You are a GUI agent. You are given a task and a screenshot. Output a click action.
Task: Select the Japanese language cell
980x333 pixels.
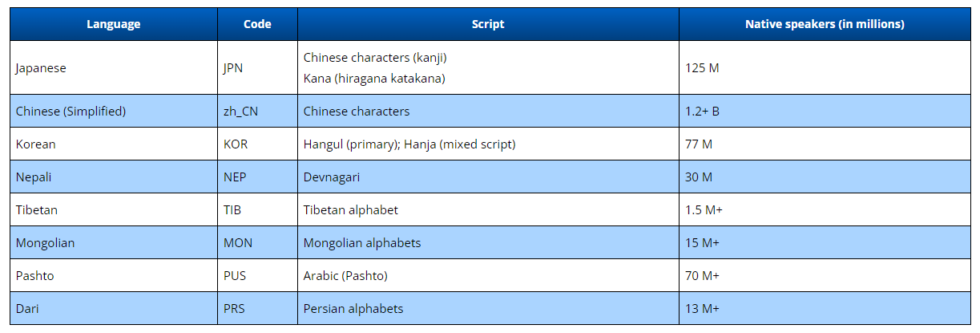click(41, 68)
